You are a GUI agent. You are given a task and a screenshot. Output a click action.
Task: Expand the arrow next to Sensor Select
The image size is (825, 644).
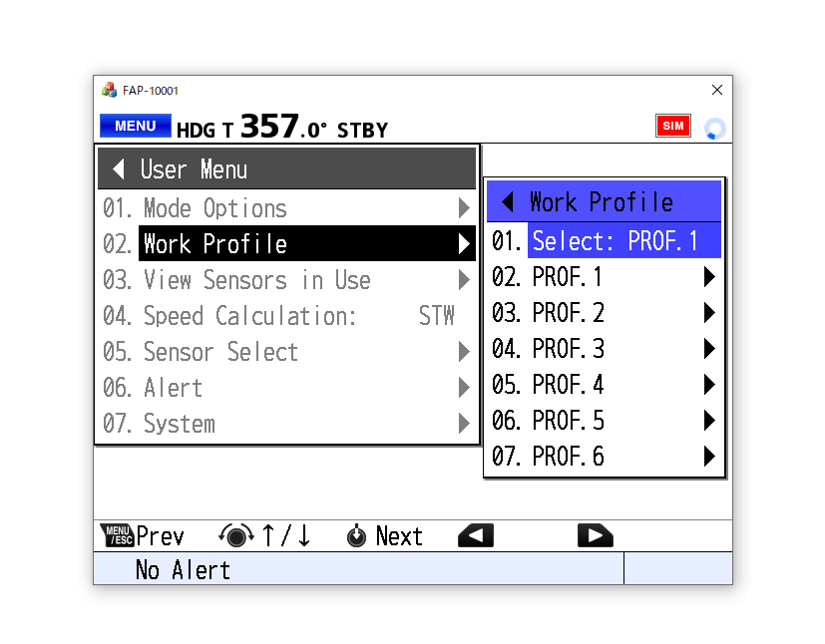[x=464, y=351]
